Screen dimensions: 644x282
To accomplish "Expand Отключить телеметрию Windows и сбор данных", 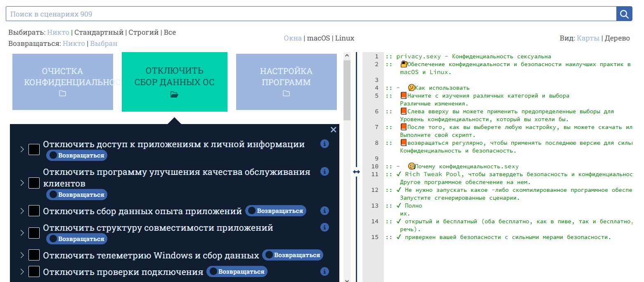I will tap(22, 255).
